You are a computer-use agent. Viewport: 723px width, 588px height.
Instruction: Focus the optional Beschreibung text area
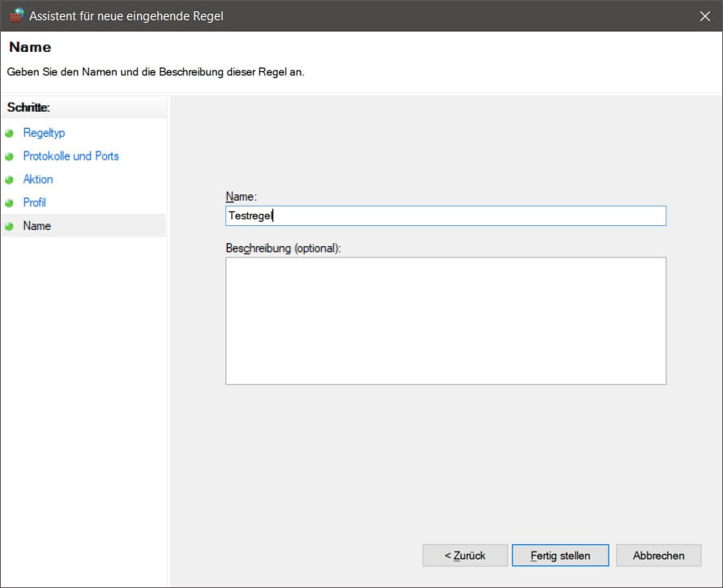[445, 321]
